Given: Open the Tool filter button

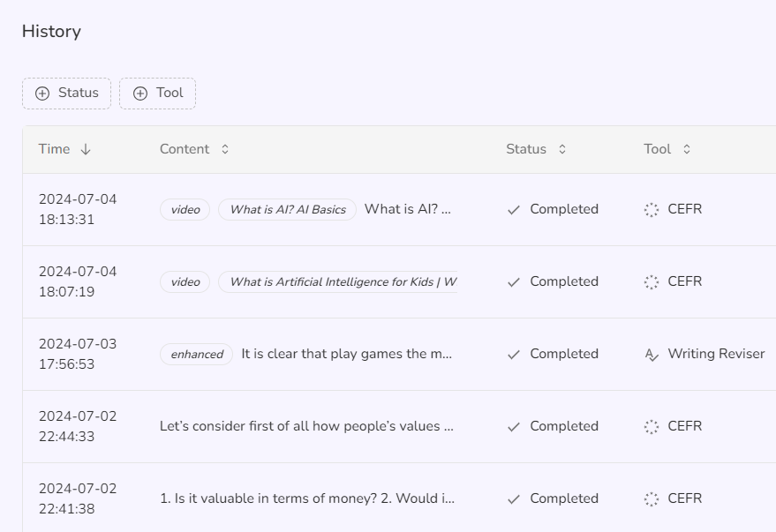Looking at the screenshot, I should [158, 94].
